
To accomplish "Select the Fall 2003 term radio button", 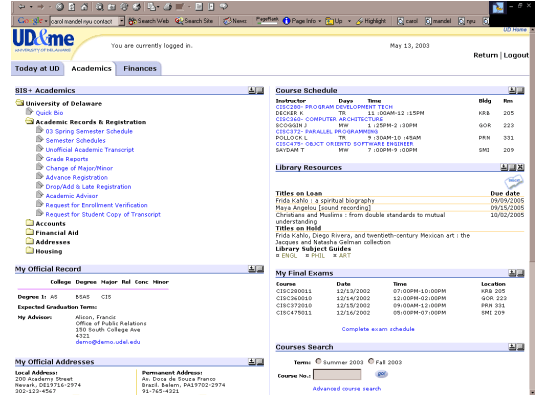I will tap(371, 362).
